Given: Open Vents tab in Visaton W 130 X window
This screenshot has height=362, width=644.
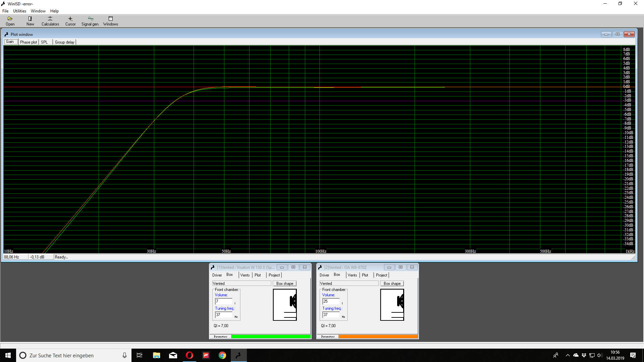Looking at the screenshot, I should point(245,275).
